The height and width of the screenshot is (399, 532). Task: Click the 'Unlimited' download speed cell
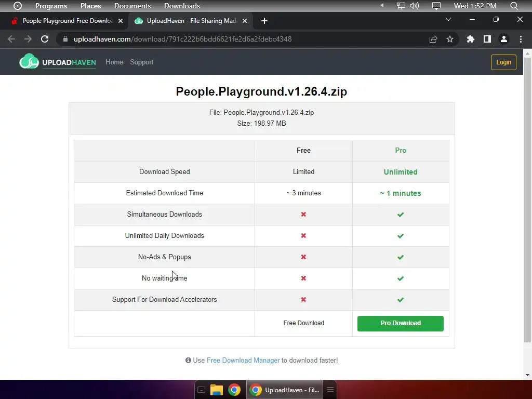point(401,172)
